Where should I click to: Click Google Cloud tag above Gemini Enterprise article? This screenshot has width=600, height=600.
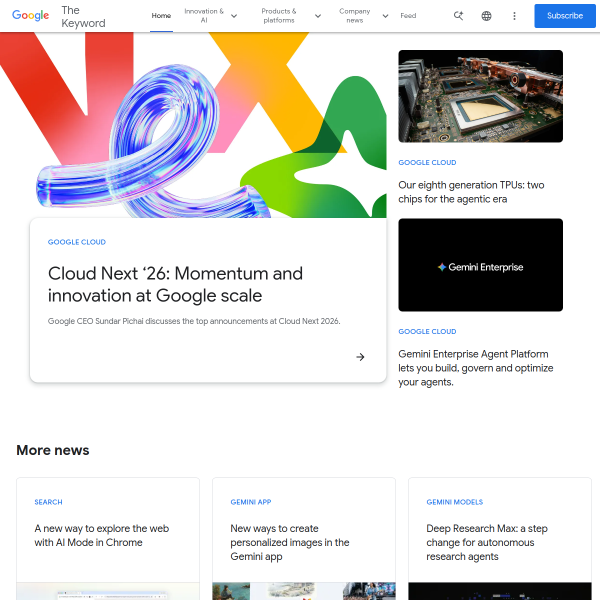427,331
